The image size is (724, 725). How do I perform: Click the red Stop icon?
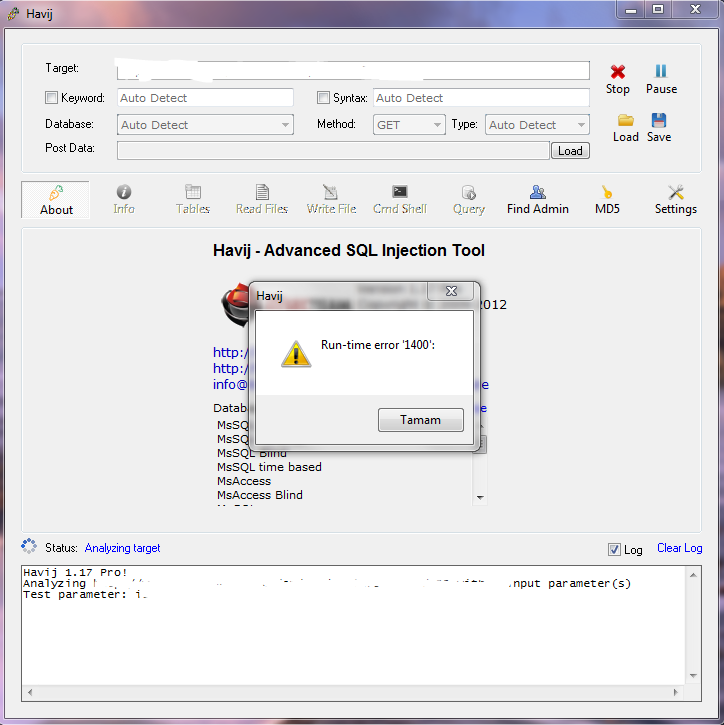pyautogui.click(x=618, y=72)
